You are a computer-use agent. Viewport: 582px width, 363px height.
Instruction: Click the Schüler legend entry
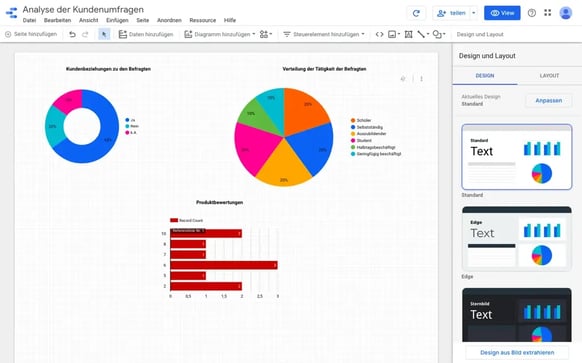tap(360, 120)
